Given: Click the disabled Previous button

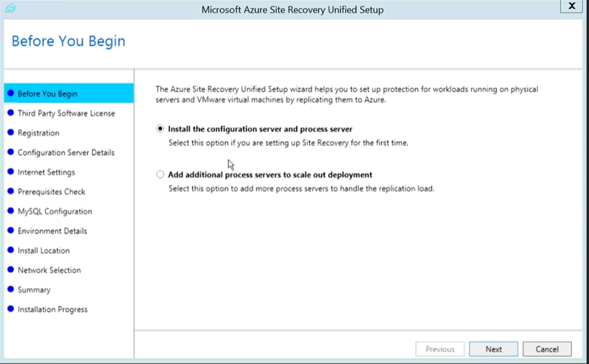Looking at the screenshot, I should tap(440, 349).
